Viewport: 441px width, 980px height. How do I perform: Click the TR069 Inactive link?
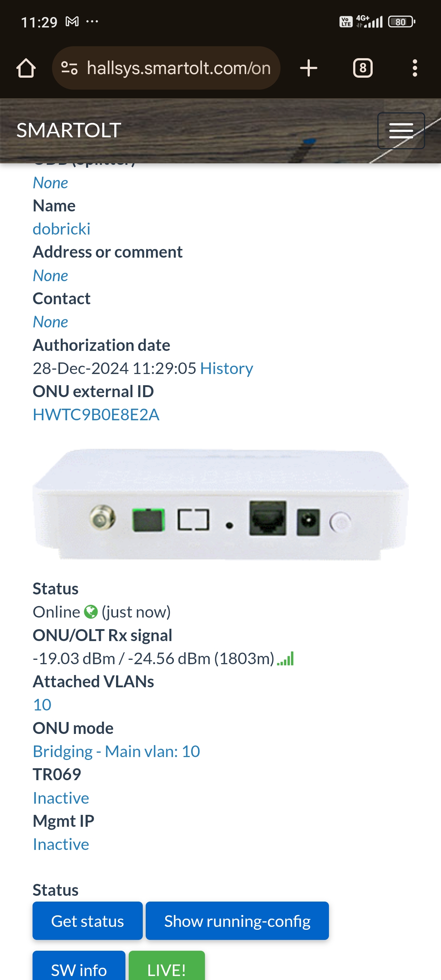pyautogui.click(x=61, y=798)
